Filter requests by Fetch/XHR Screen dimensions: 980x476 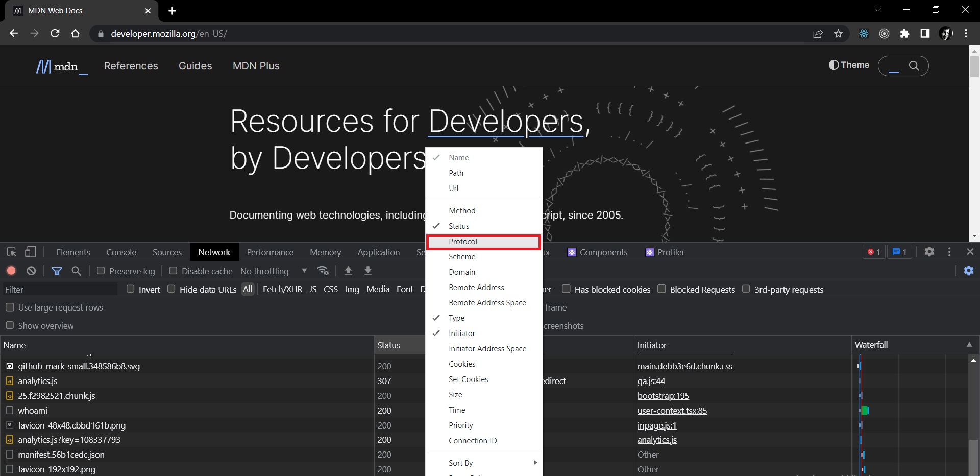[x=282, y=289]
